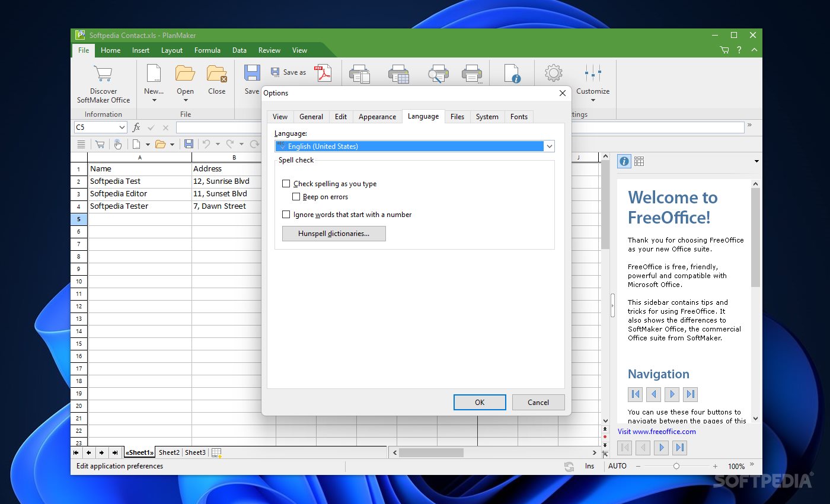Expand the New... dropdown arrow in ribbon
The image size is (830, 504).
click(x=154, y=100)
